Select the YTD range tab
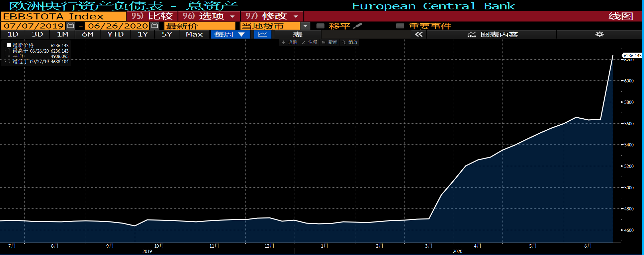644x255 pixels. [x=115, y=34]
